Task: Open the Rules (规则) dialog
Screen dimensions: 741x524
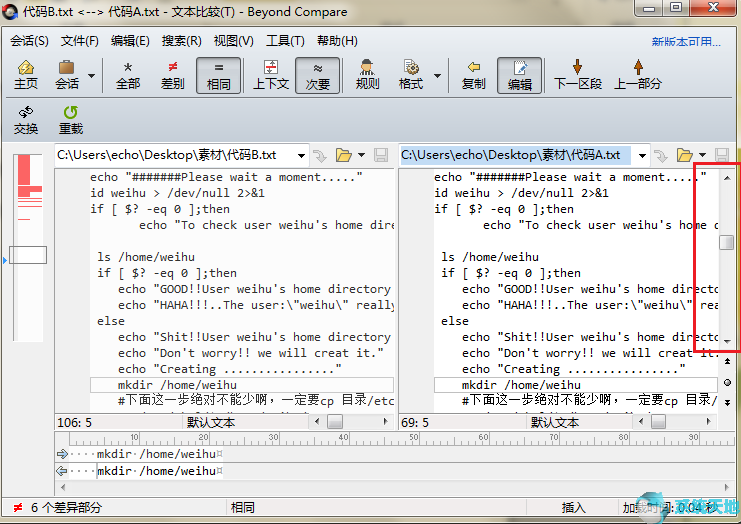Action: click(x=367, y=75)
